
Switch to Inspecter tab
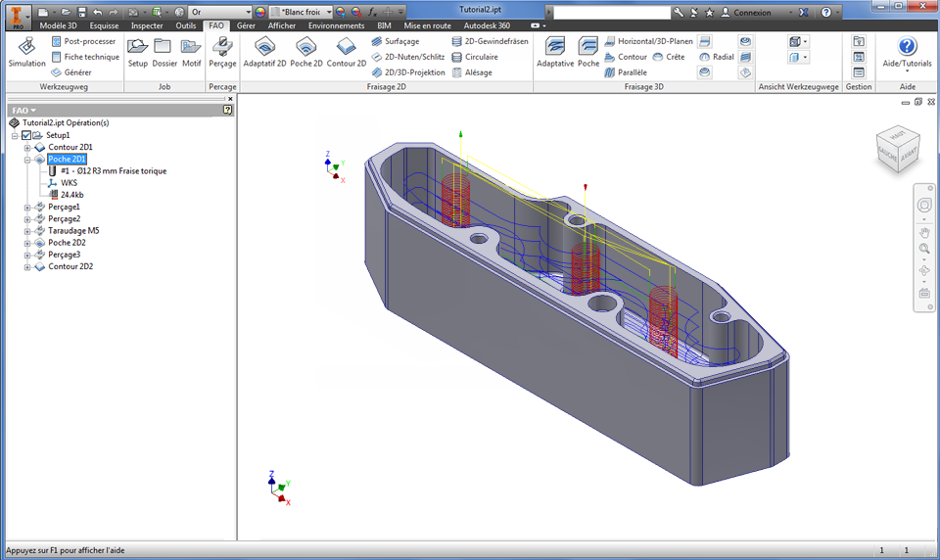(147, 25)
